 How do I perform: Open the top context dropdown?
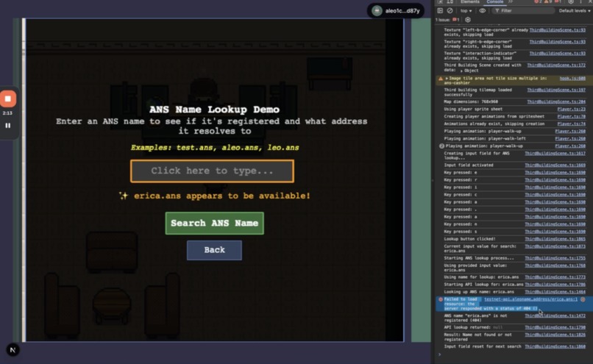click(466, 10)
